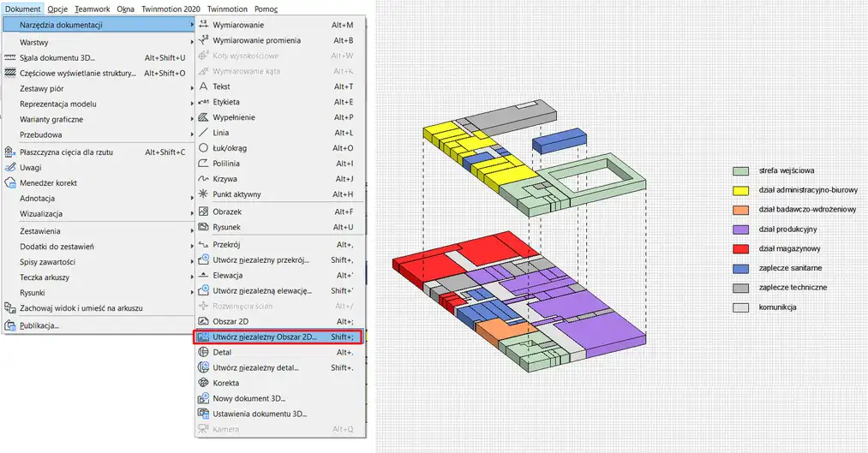The width and height of the screenshot is (868, 453).
Task: Click the purple dział produkcyjny swatch
Action: [740, 229]
